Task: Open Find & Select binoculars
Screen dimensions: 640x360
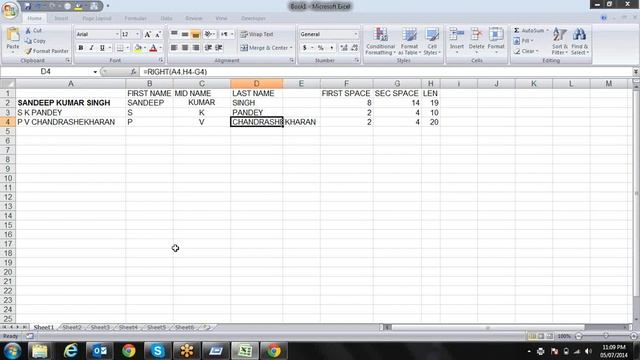Action: tap(579, 41)
